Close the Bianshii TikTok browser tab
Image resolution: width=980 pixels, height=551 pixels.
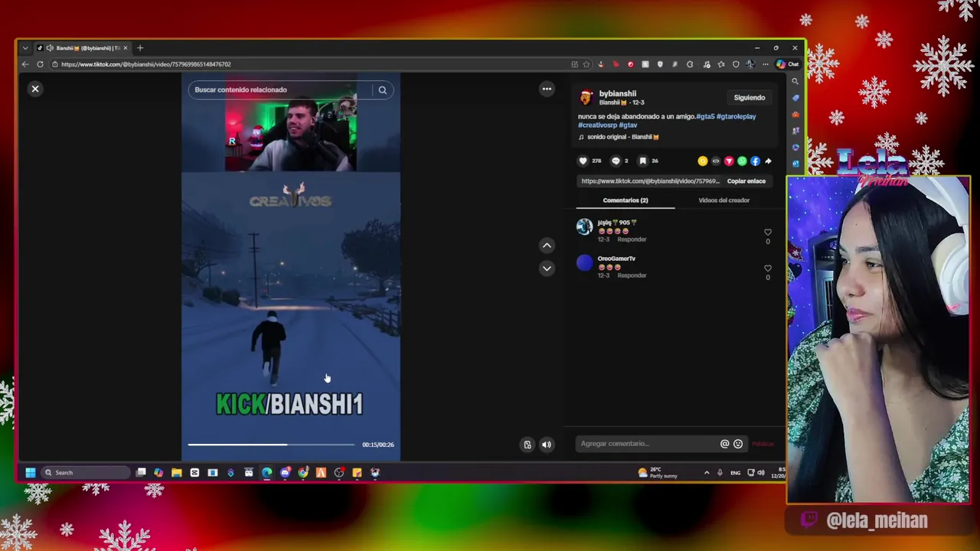[126, 48]
